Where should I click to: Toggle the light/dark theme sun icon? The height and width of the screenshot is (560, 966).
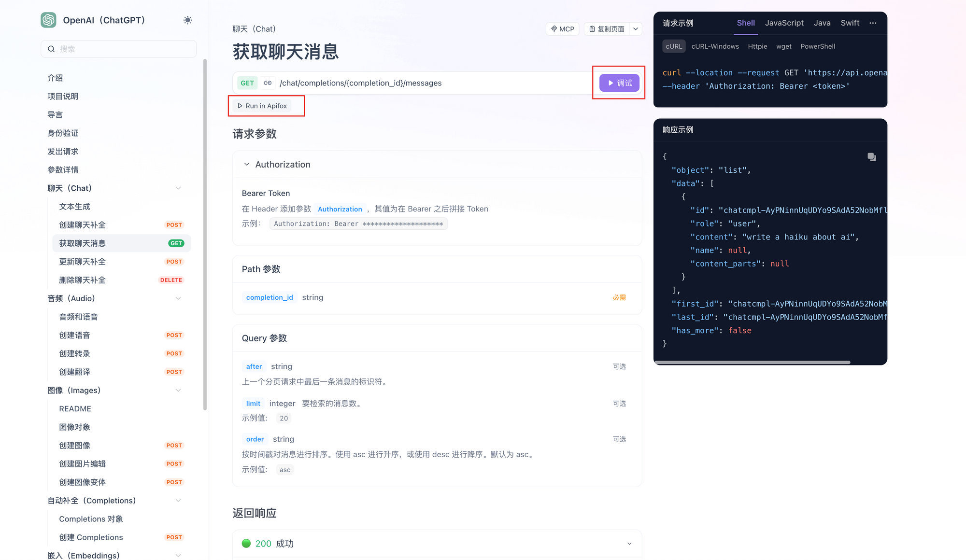point(187,20)
